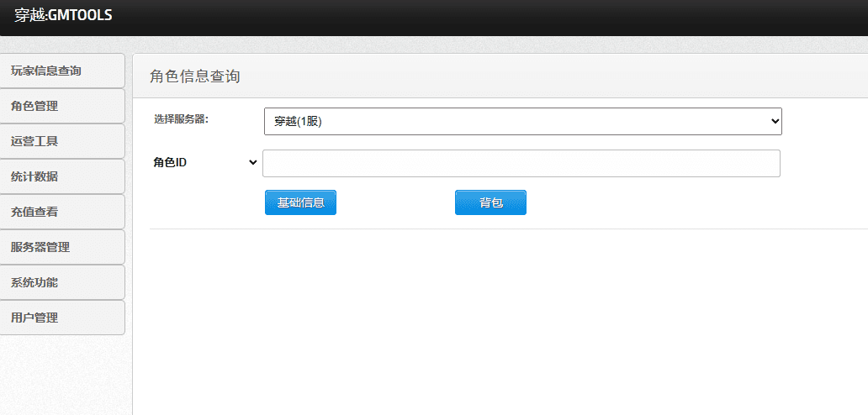Click the chevron next to 角色ID
The height and width of the screenshot is (415, 868).
253,162
